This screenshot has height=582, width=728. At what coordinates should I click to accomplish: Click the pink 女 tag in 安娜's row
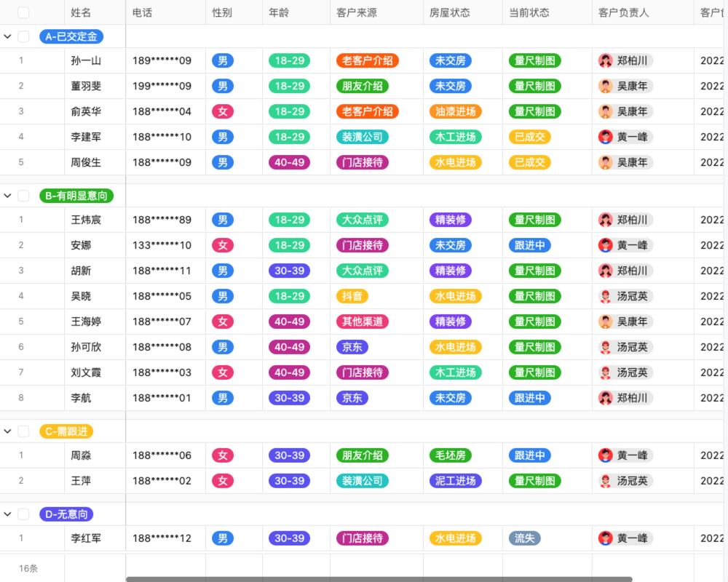pos(223,245)
